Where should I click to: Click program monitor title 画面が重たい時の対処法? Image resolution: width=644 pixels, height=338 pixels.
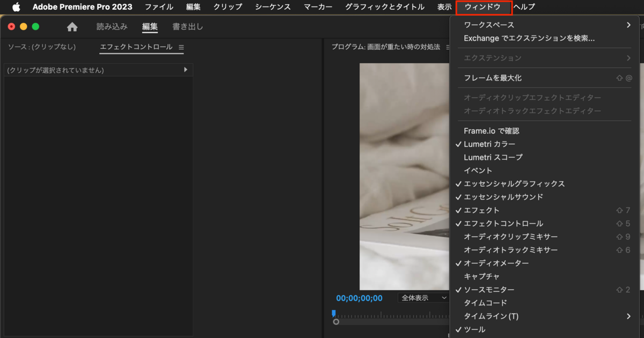click(404, 47)
